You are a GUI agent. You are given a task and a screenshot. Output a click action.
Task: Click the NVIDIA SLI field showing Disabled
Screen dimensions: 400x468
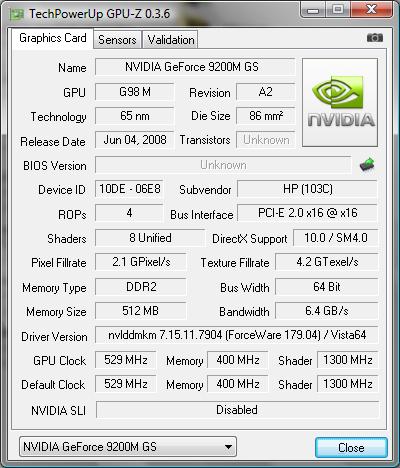click(x=237, y=410)
